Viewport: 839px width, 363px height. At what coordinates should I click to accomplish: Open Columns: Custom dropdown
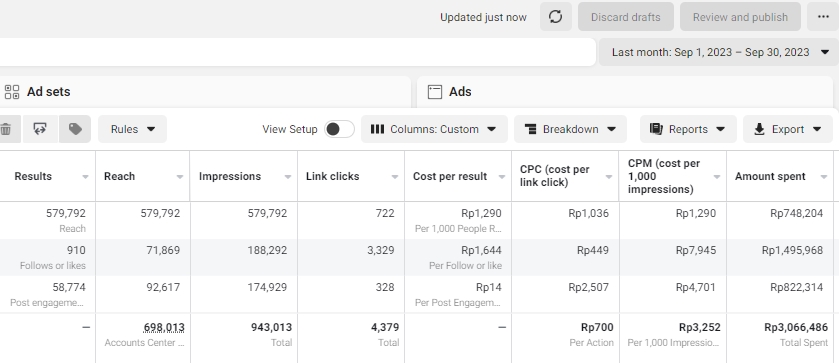tap(434, 129)
